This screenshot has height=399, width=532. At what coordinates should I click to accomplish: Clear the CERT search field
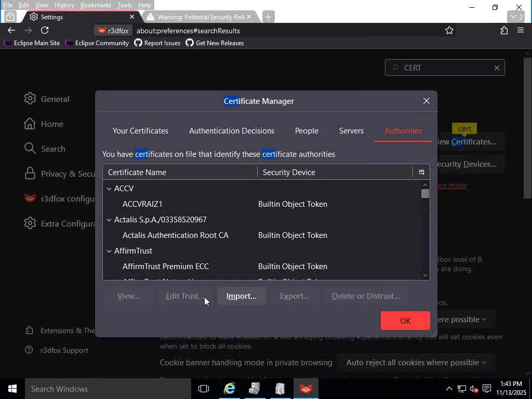(x=497, y=68)
